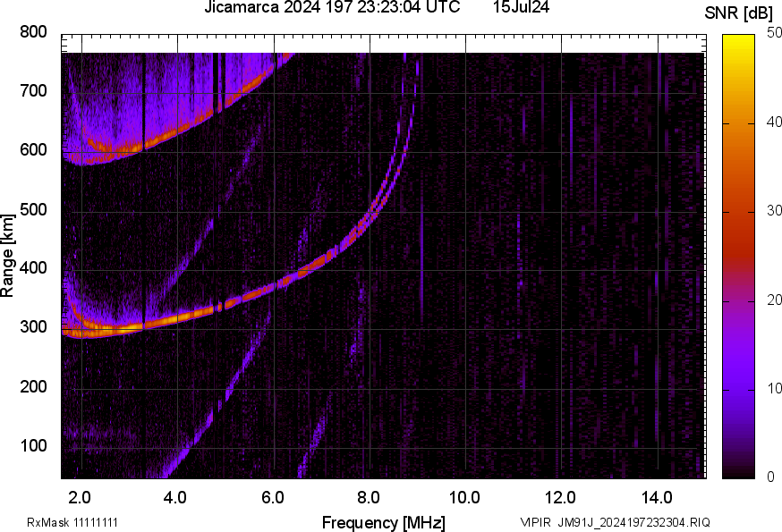Click the SNR color scale gradient bar
The image size is (782, 532).
[x=739, y=257]
